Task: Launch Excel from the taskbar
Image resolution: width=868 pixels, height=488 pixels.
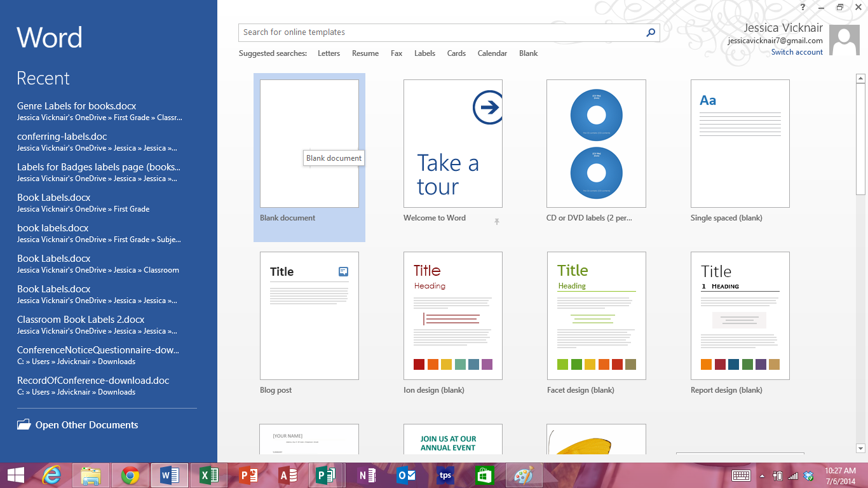Action: pos(208,475)
